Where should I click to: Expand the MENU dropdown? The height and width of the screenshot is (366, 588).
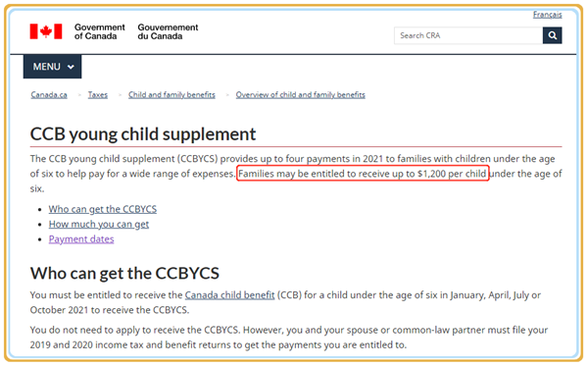(53, 67)
